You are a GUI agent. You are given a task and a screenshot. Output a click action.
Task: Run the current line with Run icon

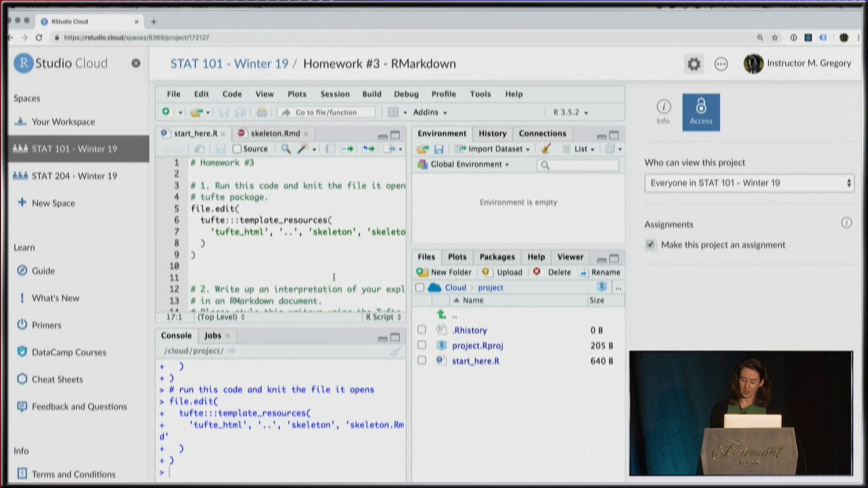click(x=347, y=149)
